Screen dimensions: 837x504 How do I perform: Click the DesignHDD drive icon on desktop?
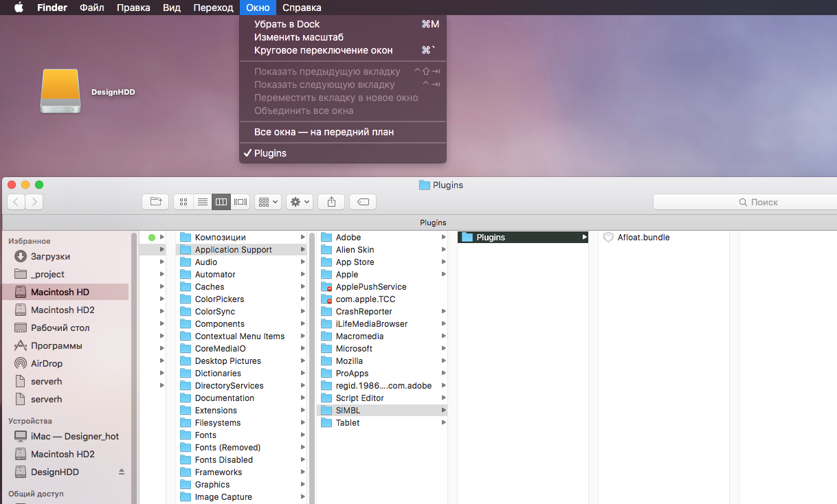[60, 91]
